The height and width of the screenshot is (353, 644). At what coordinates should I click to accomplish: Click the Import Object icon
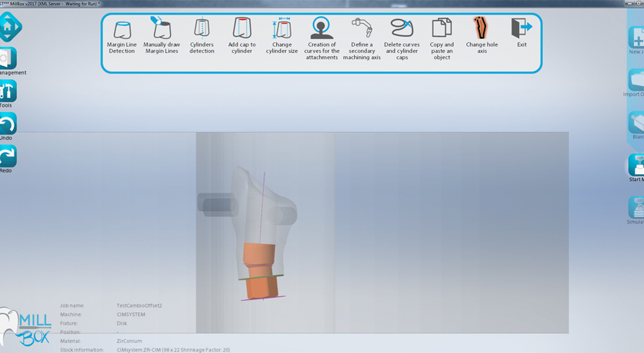click(x=636, y=81)
